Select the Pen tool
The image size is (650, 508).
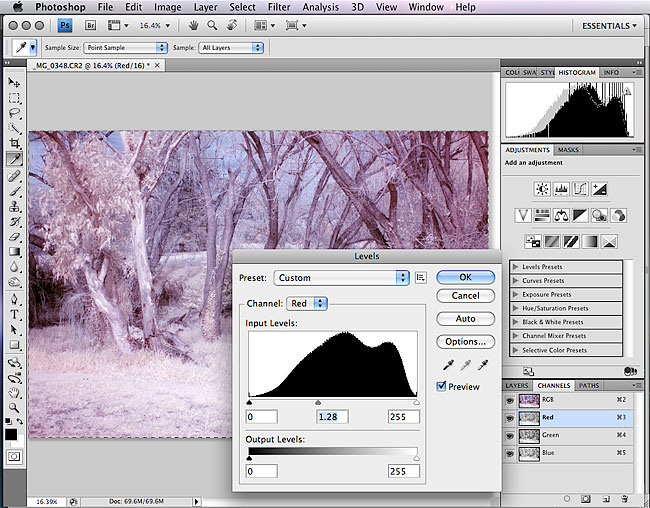[x=14, y=299]
